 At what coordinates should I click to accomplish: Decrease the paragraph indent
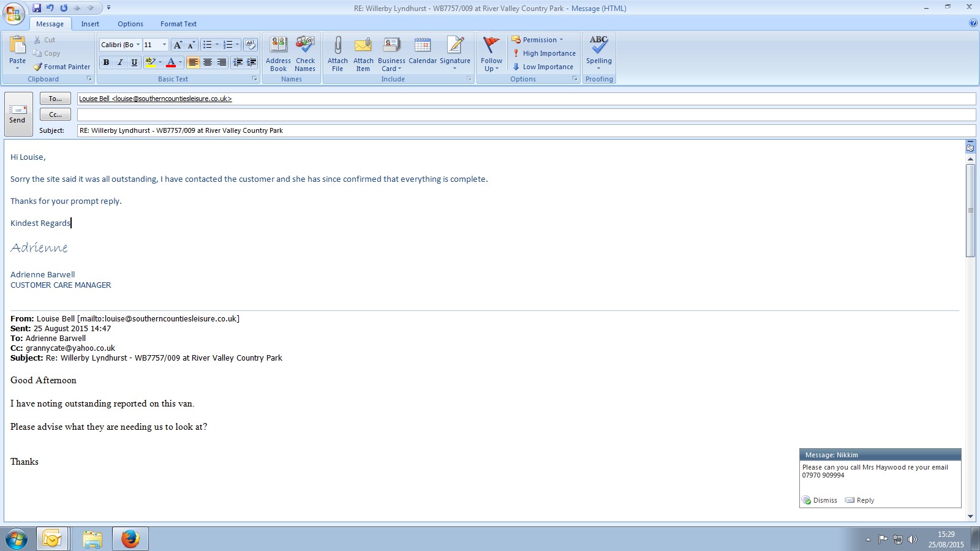[x=238, y=62]
